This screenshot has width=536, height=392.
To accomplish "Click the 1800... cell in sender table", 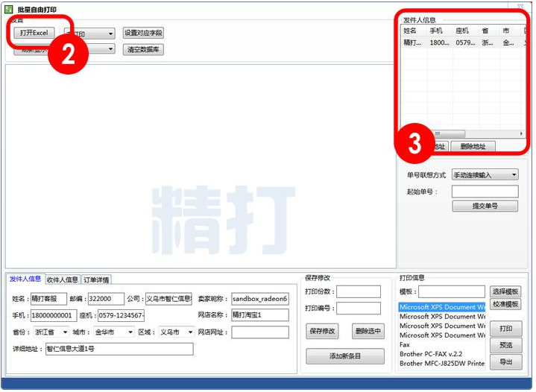I will point(440,42).
